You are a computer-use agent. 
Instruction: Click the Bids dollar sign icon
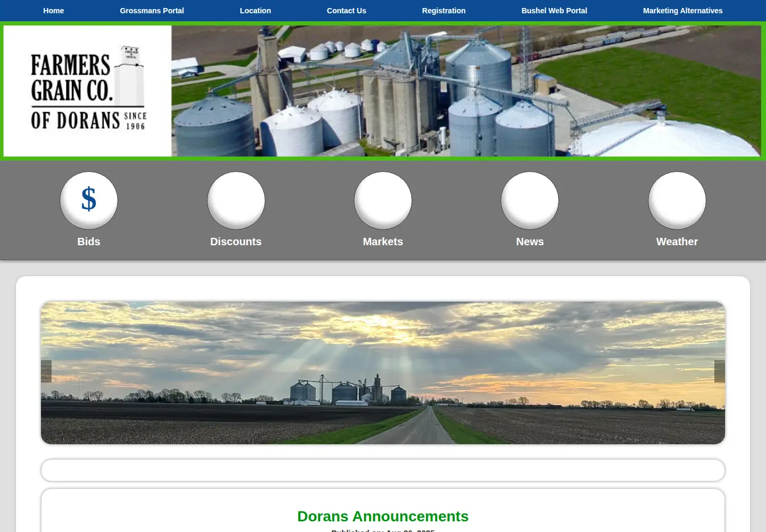89,200
